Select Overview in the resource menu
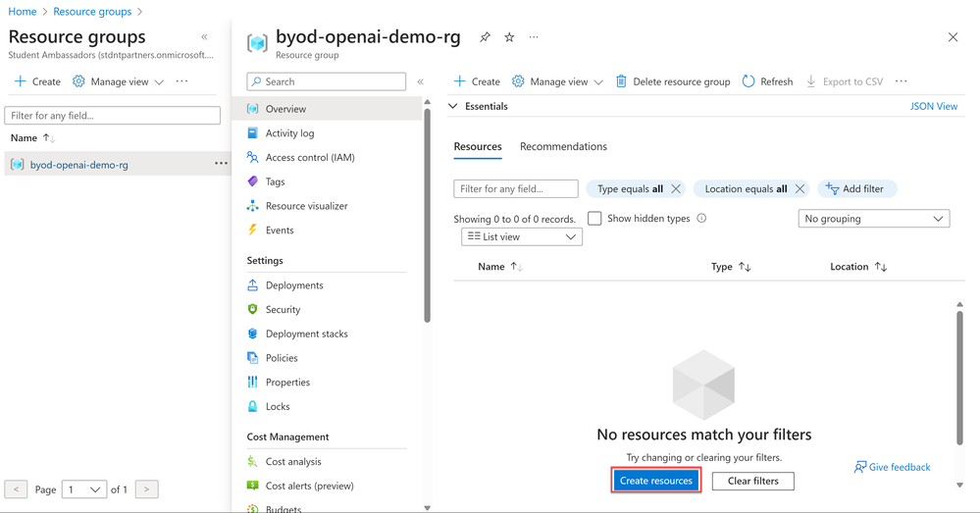Viewport: 980px width, 513px height. (328, 109)
